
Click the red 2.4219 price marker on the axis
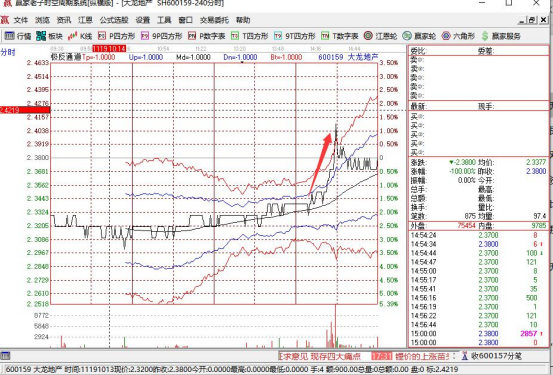pos(25,110)
